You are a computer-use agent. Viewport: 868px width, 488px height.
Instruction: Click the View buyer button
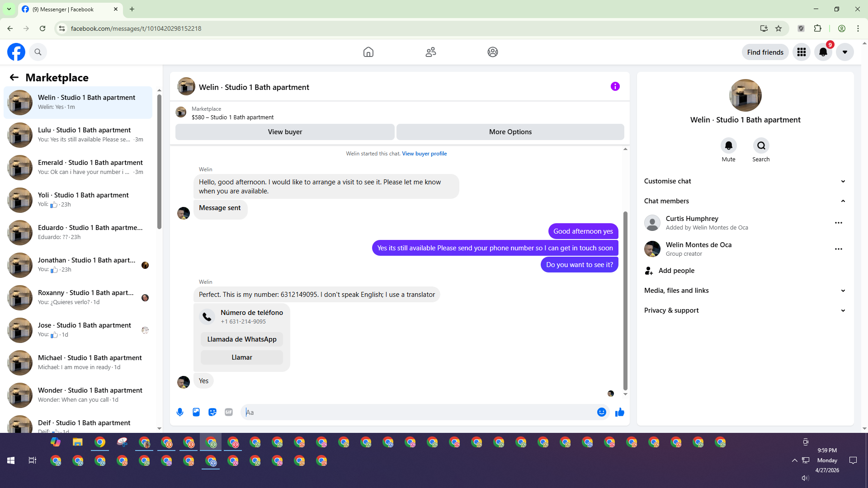click(285, 132)
